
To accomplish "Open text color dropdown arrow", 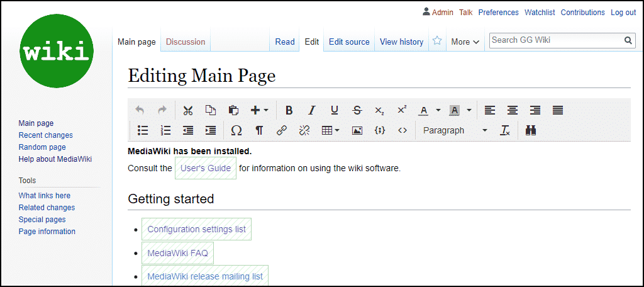I will coord(438,110).
